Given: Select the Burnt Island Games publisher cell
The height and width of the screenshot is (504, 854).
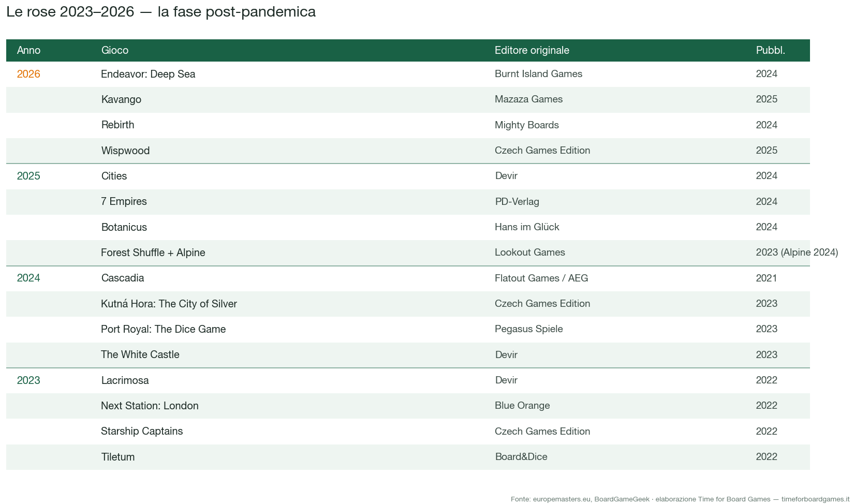Looking at the screenshot, I should click(538, 74).
